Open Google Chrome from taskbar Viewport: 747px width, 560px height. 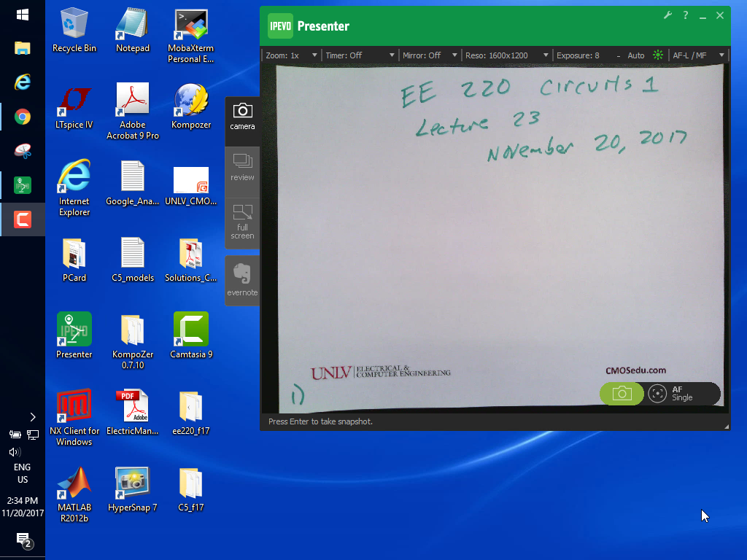[23, 117]
